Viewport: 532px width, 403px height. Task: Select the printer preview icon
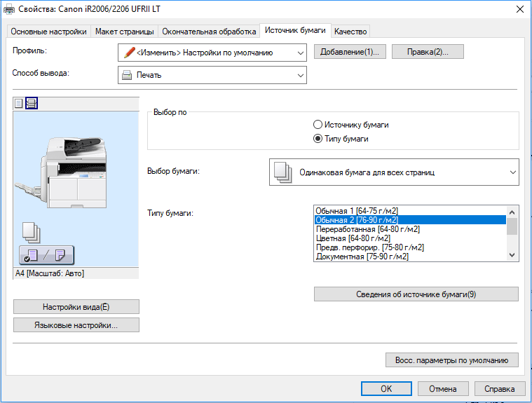point(32,103)
